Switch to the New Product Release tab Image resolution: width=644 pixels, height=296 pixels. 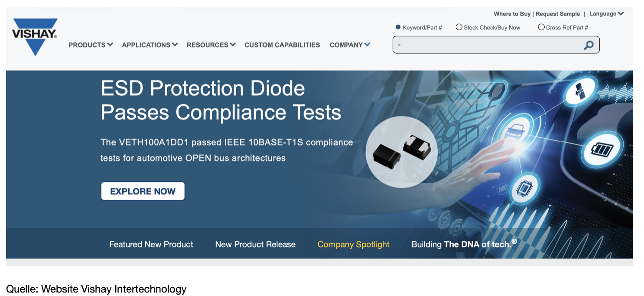tap(255, 245)
